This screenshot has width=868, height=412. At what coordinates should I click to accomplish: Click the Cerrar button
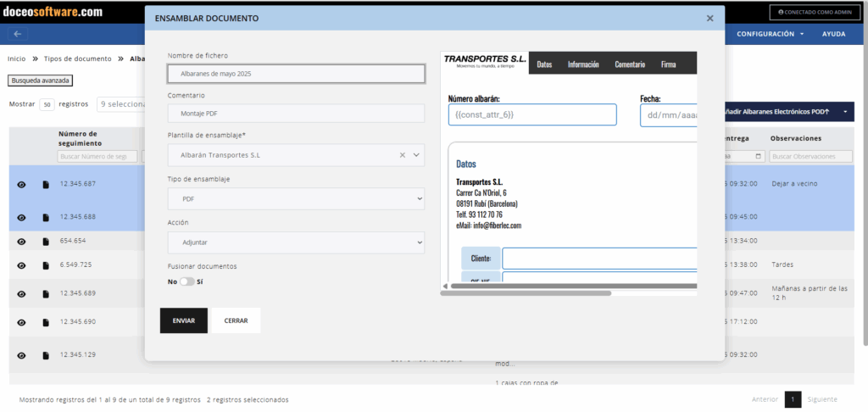(236, 321)
